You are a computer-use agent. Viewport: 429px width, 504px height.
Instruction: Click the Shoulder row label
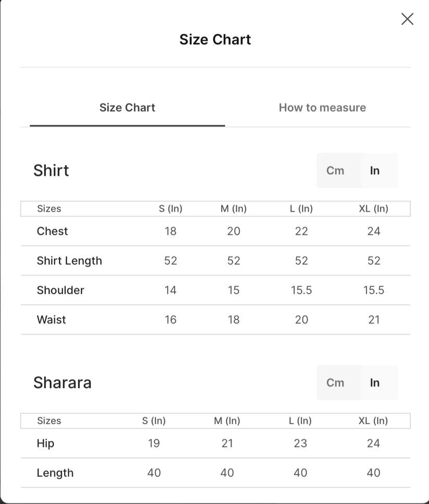point(60,290)
